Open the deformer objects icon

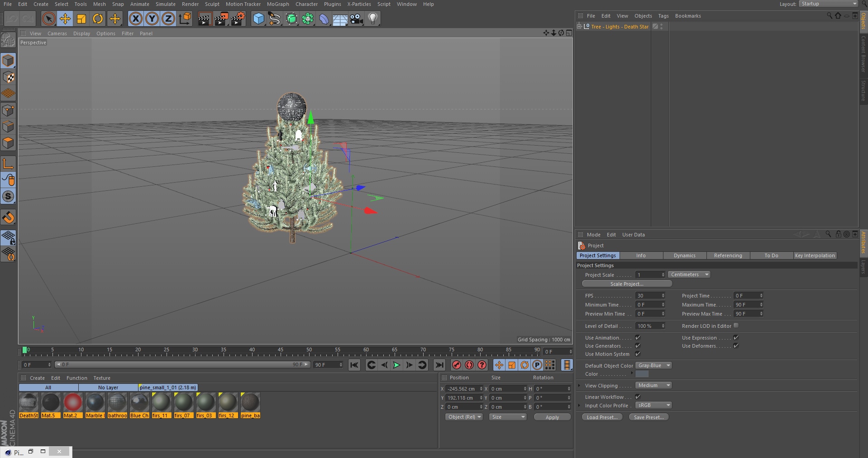pos(324,19)
